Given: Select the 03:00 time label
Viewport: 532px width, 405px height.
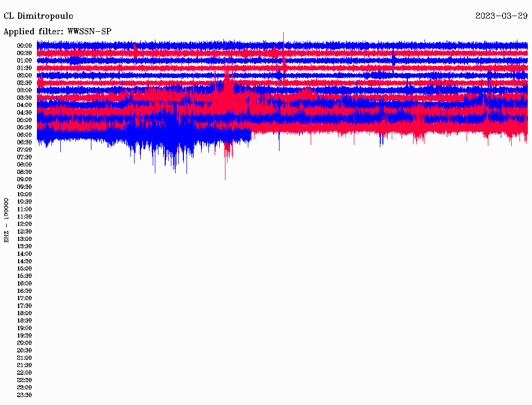Looking at the screenshot, I should (x=24, y=90).
